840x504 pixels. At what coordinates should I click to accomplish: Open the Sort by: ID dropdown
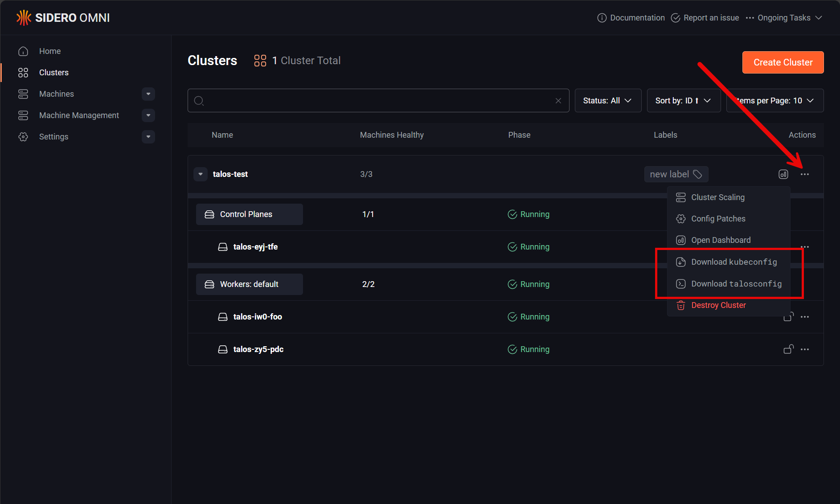(683, 100)
